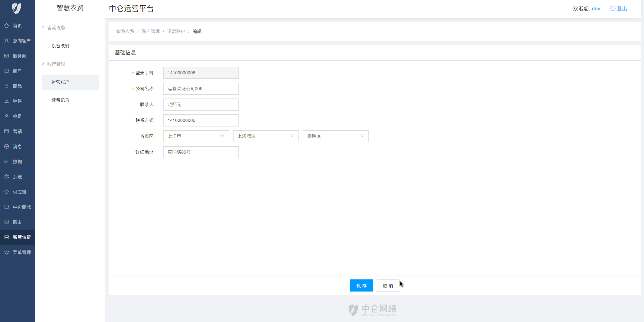This screenshot has height=322, width=644.
Task: Click the gear icon beside 系统
Action: tap(7, 177)
